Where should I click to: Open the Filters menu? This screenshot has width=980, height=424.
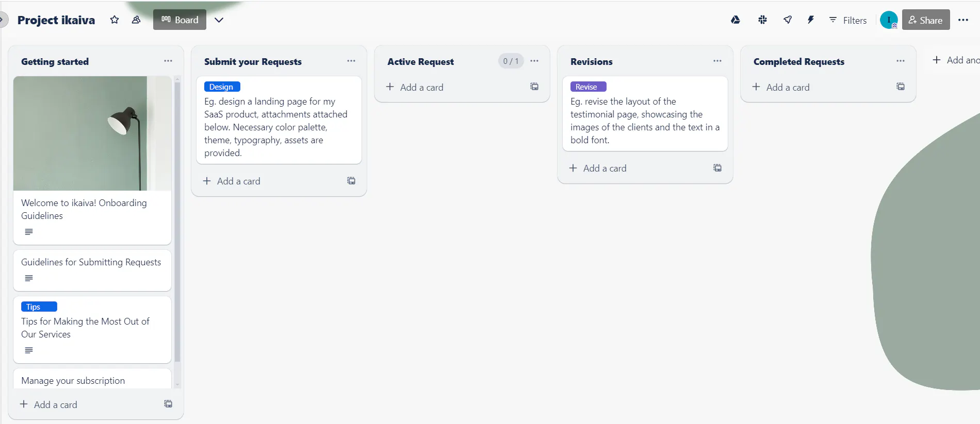point(847,20)
